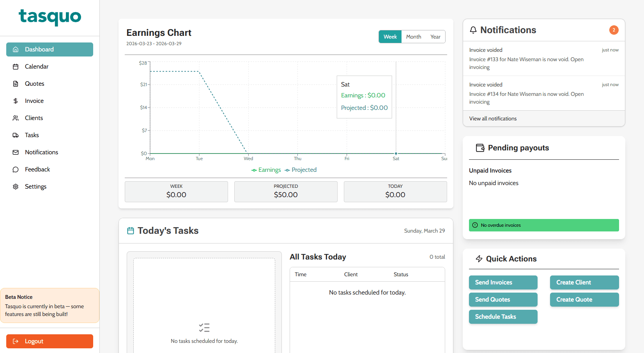Click the wallet icon next to Pending payouts

pos(479,148)
